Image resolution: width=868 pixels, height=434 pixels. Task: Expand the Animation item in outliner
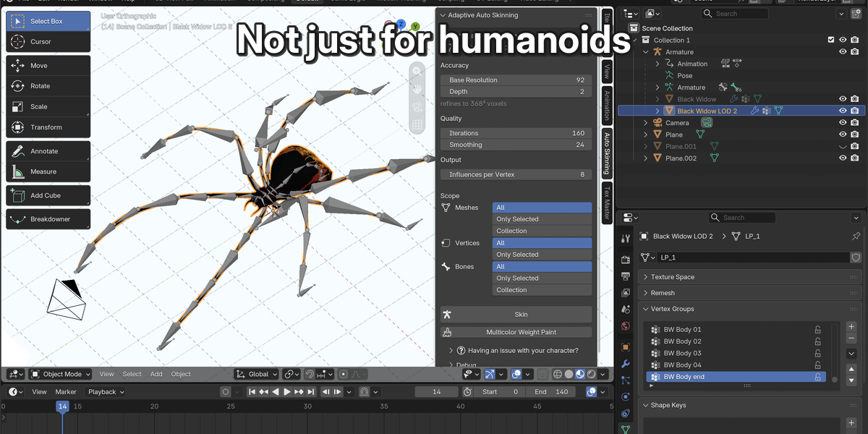[x=658, y=64]
